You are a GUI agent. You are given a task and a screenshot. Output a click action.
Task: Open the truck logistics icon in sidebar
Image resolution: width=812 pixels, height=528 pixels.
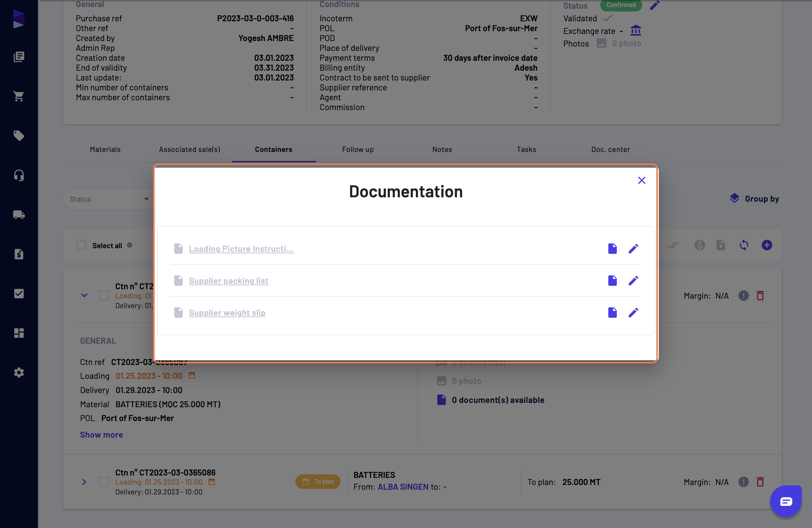point(19,215)
